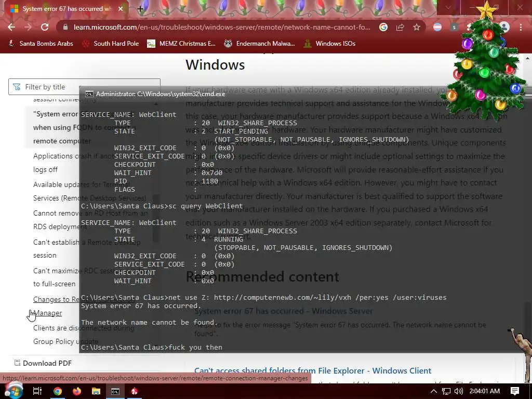532x399 pixels.
Task: Bookmark this page with the star
Action: [417, 27]
